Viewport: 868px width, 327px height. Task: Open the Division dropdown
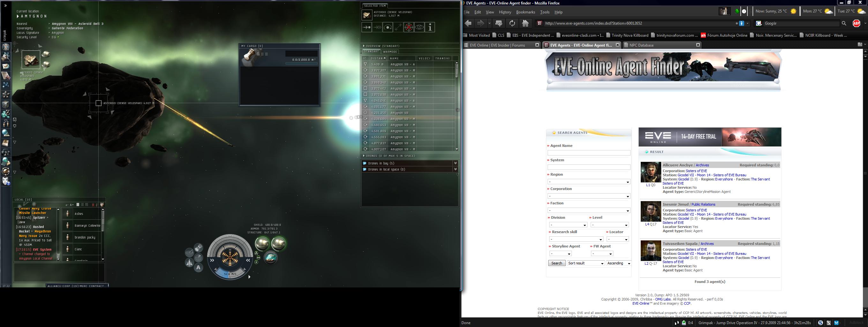coord(568,225)
